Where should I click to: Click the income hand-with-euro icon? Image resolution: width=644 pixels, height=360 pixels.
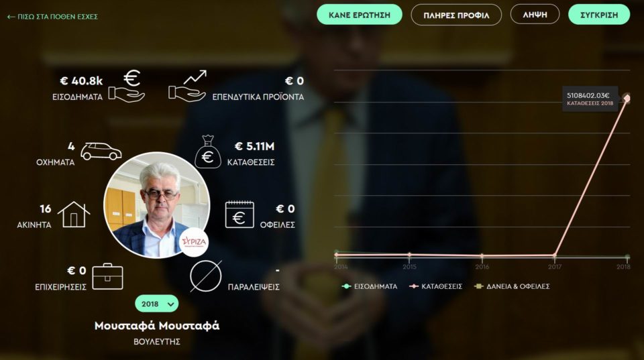click(127, 86)
